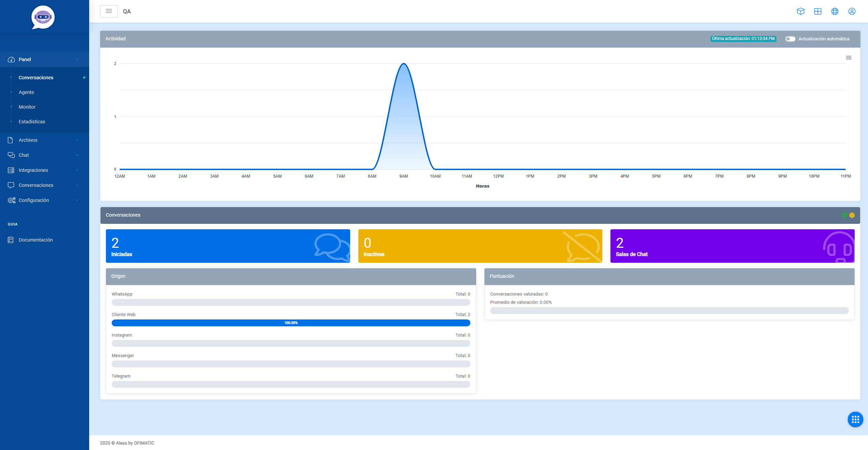Viewport: 868px width, 450px height.
Task: Click the chatbot logo in sidebar
Action: click(43, 17)
